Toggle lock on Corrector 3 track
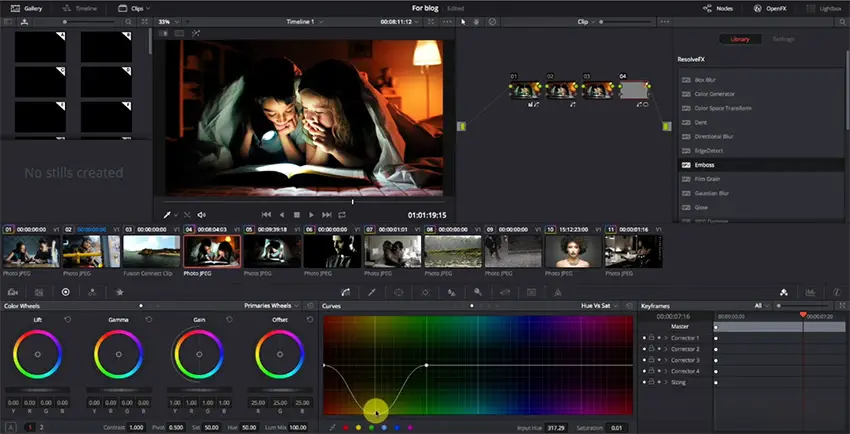The width and height of the screenshot is (850, 434). (652, 360)
